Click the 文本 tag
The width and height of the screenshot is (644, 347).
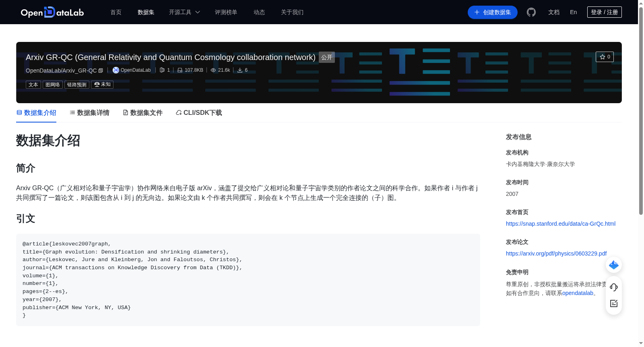click(x=33, y=85)
